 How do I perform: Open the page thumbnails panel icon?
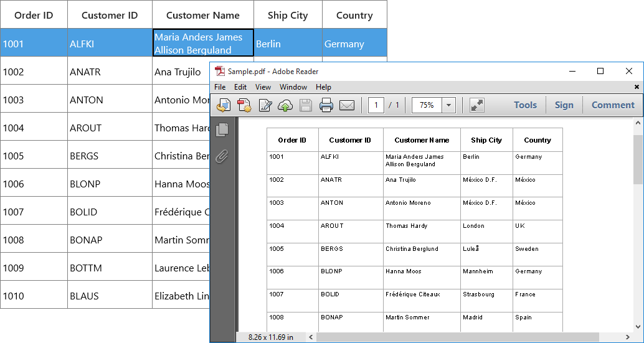tap(222, 129)
